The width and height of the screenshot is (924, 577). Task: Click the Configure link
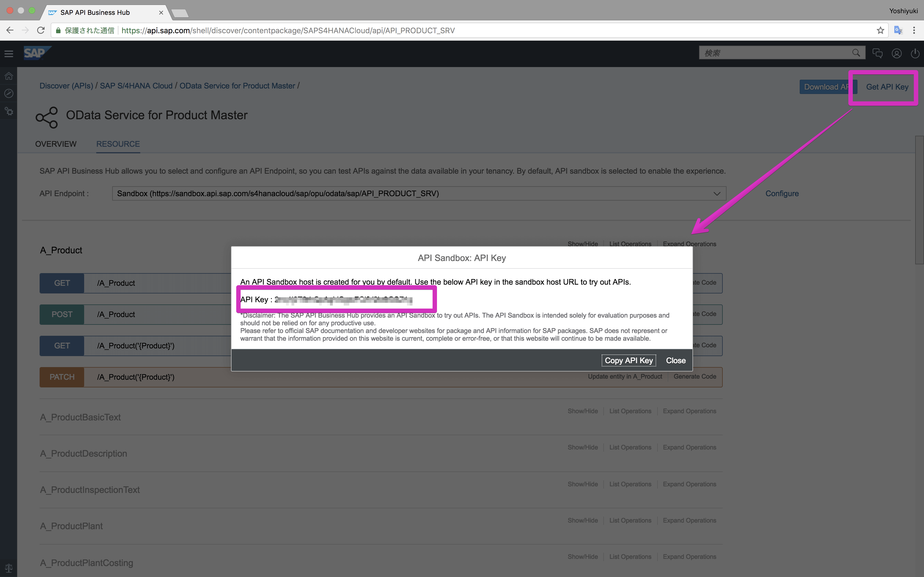pyautogui.click(x=782, y=193)
